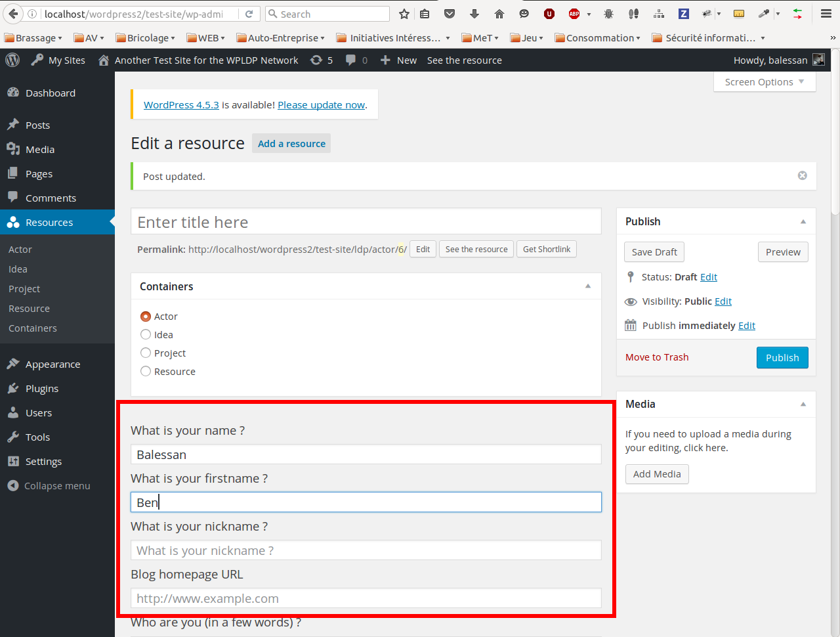Screen dimensions: 840x637
Task: Edit the Visibility Public link
Action: coord(723,301)
